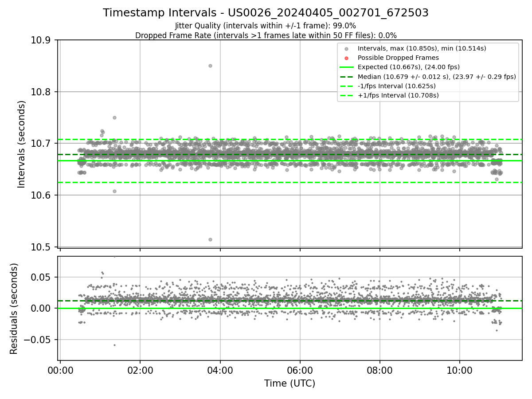Click the outlier point at 10.75 seconds
The image size is (532, 399).
click(114, 117)
